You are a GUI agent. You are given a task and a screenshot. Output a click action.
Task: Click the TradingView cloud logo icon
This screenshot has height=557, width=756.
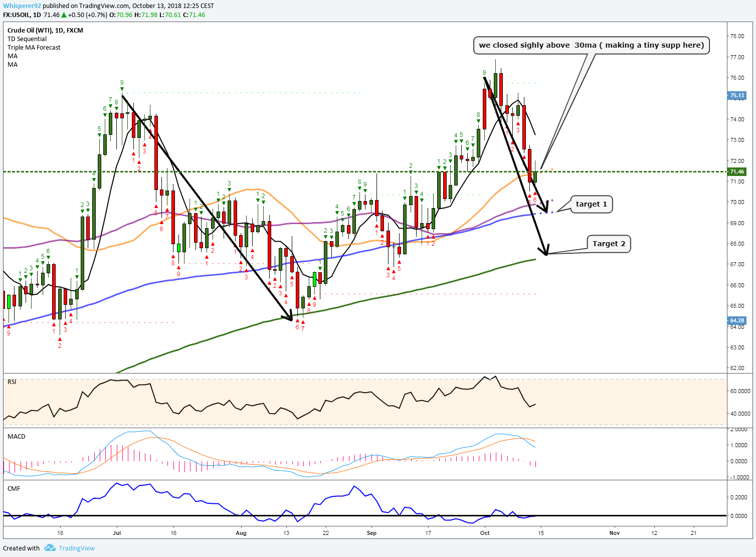click(49, 548)
